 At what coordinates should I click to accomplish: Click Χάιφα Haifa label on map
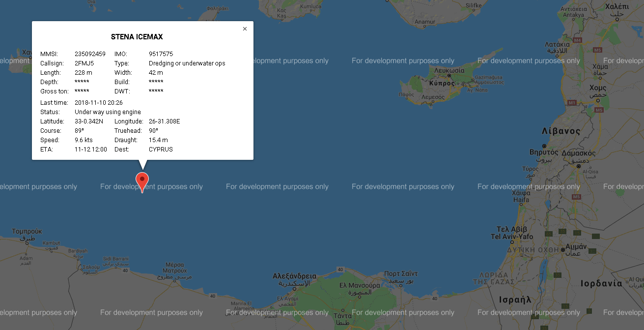pos(521,197)
